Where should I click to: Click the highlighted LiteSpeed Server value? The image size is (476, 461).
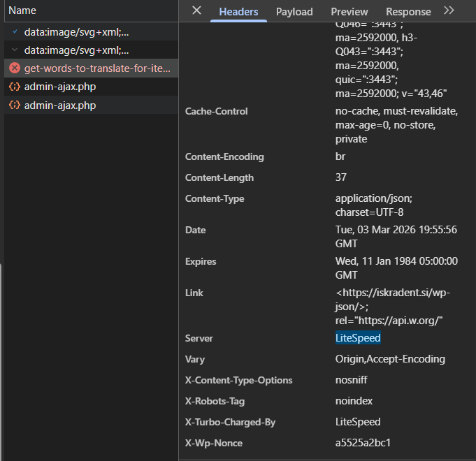(x=358, y=338)
